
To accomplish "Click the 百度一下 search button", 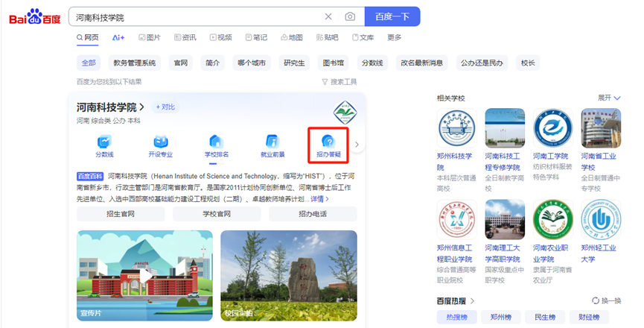I will (x=392, y=16).
